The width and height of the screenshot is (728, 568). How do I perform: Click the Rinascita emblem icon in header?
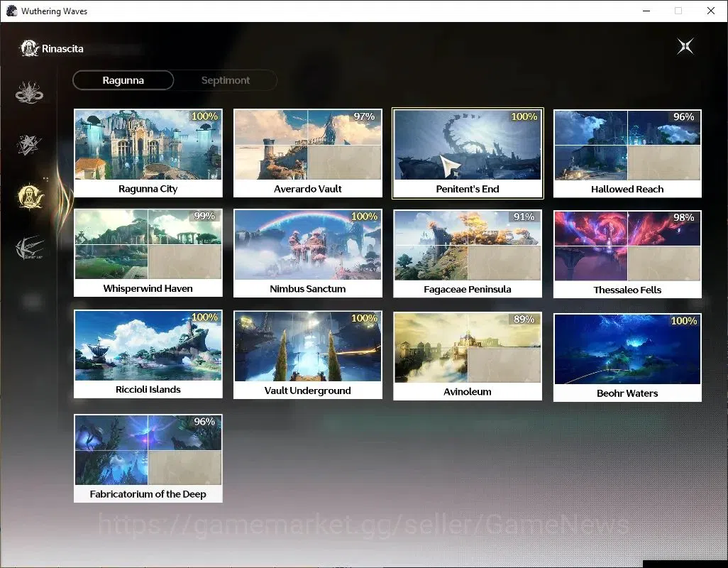coord(29,48)
